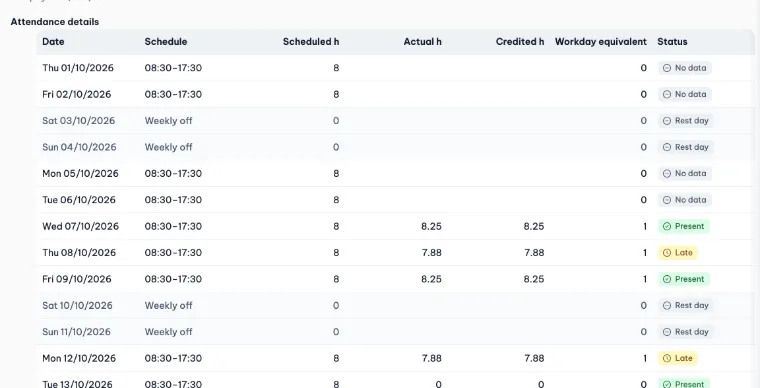Select the Tue 06/10/2026 date cell
The image size is (760, 388).
(79, 200)
